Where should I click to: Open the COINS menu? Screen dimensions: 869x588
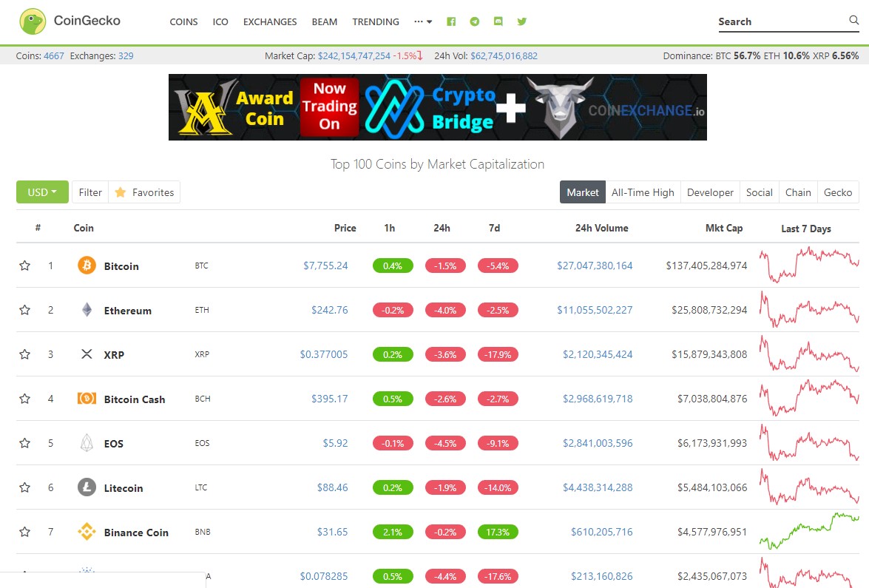183,21
